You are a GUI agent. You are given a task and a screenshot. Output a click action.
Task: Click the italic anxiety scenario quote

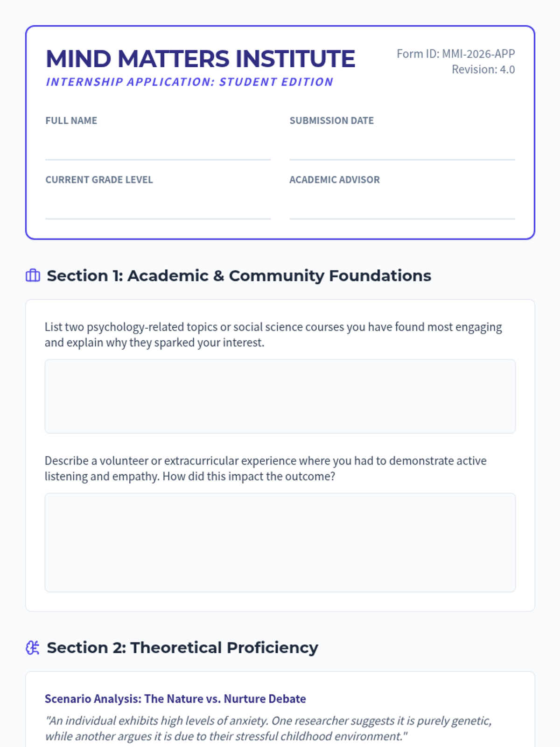tap(268, 728)
